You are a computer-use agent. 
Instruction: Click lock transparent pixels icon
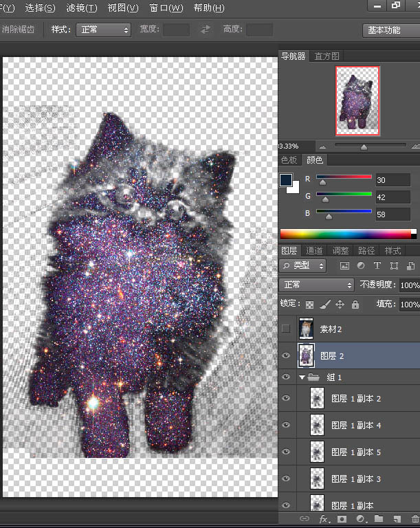309,305
